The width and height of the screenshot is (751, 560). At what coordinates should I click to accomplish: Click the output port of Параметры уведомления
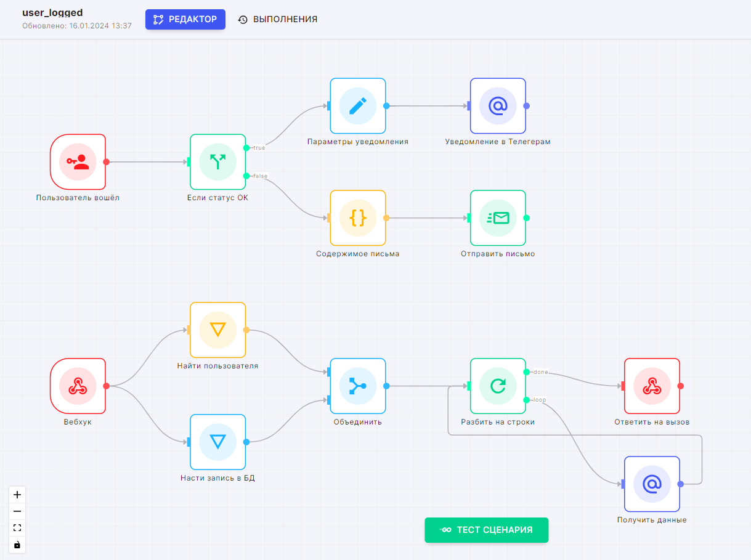(386, 106)
